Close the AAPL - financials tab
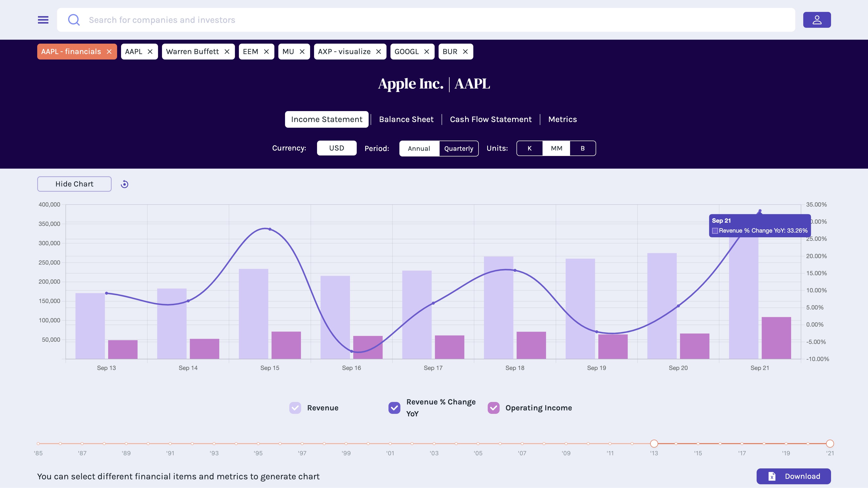 [x=109, y=52]
